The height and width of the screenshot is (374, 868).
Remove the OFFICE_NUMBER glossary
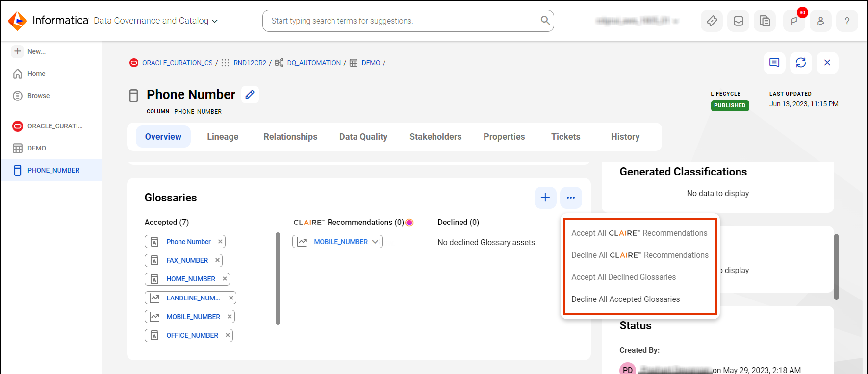click(228, 335)
